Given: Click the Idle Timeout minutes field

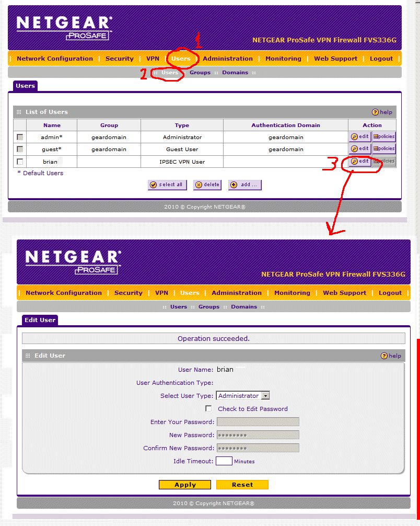Looking at the screenshot, I should 224,461.
